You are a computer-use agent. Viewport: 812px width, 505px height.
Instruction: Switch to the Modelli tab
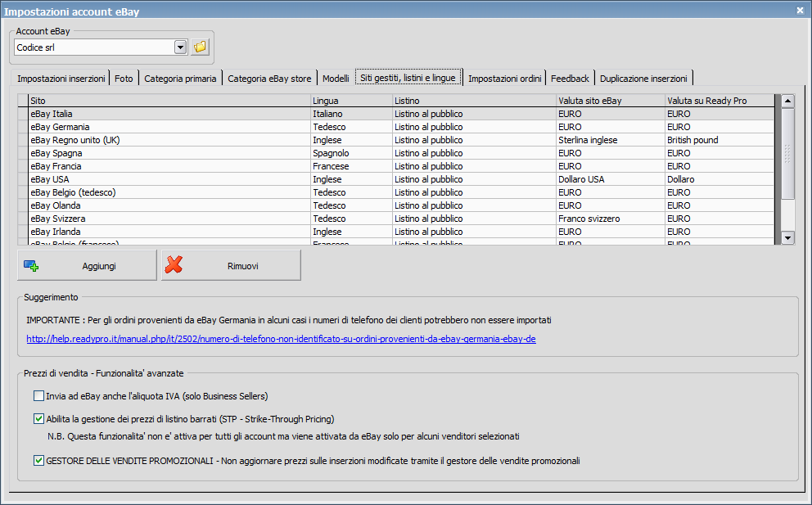pyautogui.click(x=336, y=79)
